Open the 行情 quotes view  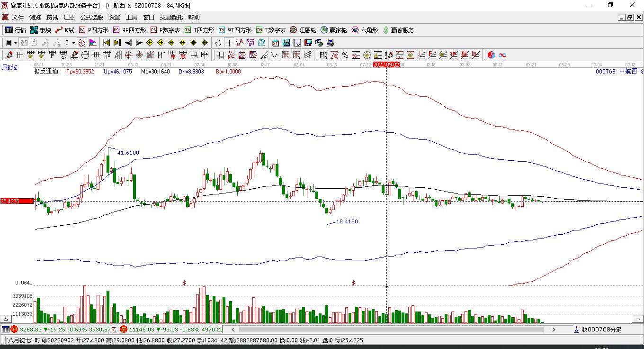16,30
